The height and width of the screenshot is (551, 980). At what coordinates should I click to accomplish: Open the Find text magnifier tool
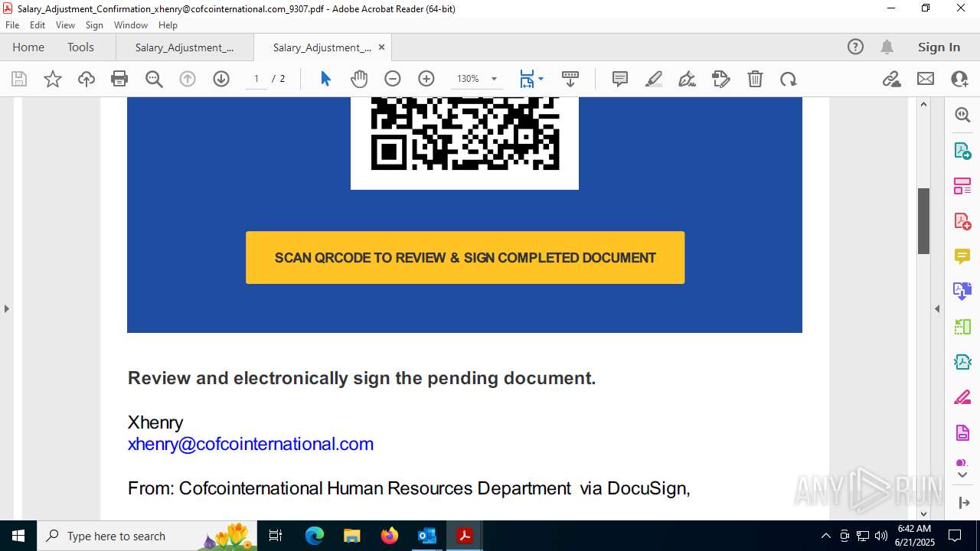[154, 79]
